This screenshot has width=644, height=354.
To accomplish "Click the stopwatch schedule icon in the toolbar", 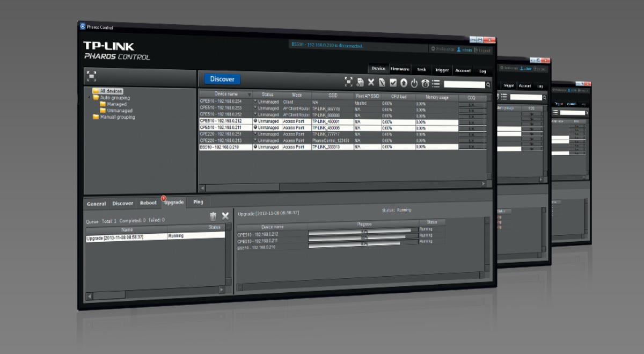I will [425, 84].
